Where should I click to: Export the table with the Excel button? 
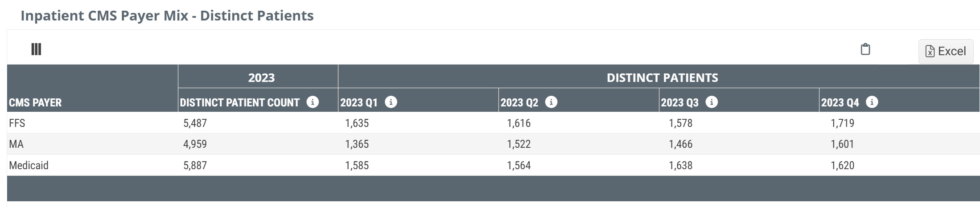click(x=946, y=51)
